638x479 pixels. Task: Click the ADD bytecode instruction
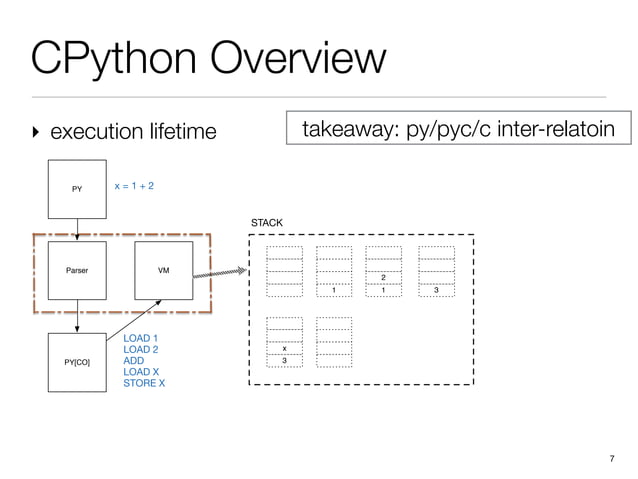[x=133, y=361]
